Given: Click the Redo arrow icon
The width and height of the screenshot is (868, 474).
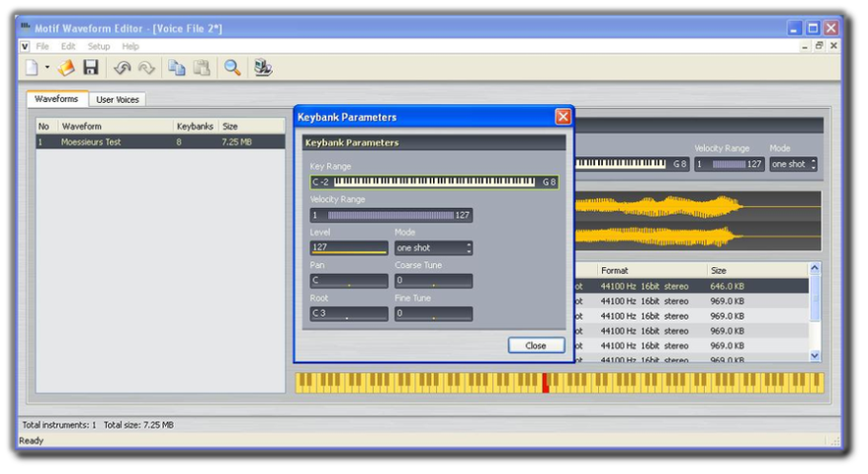Looking at the screenshot, I should [x=146, y=67].
